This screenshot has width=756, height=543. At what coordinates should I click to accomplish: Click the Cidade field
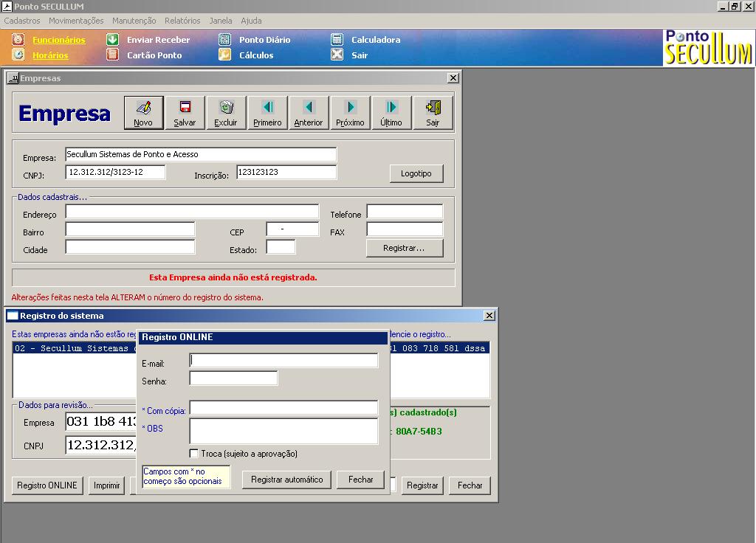click(130, 246)
